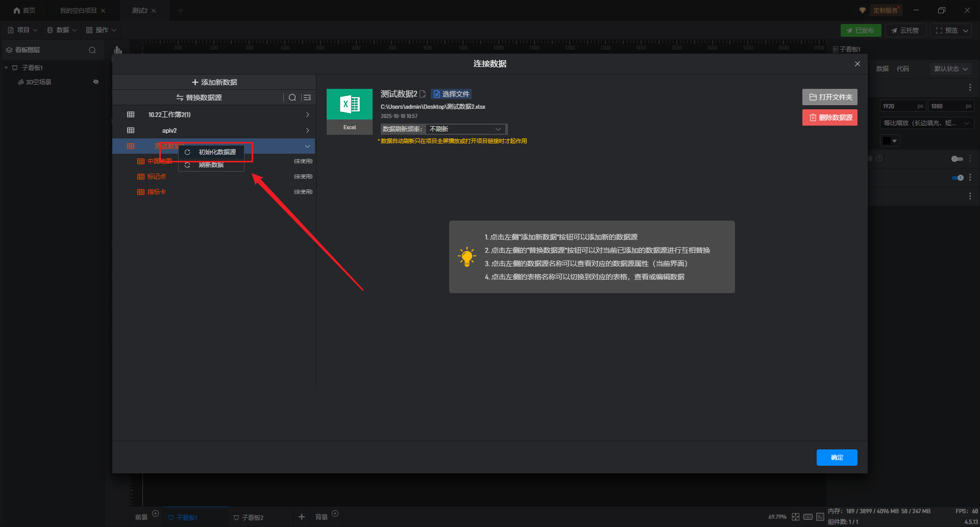The width and height of the screenshot is (980, 527).
Task: Choose 刷新数据 from the context menu
Action: tap(211, 165)
